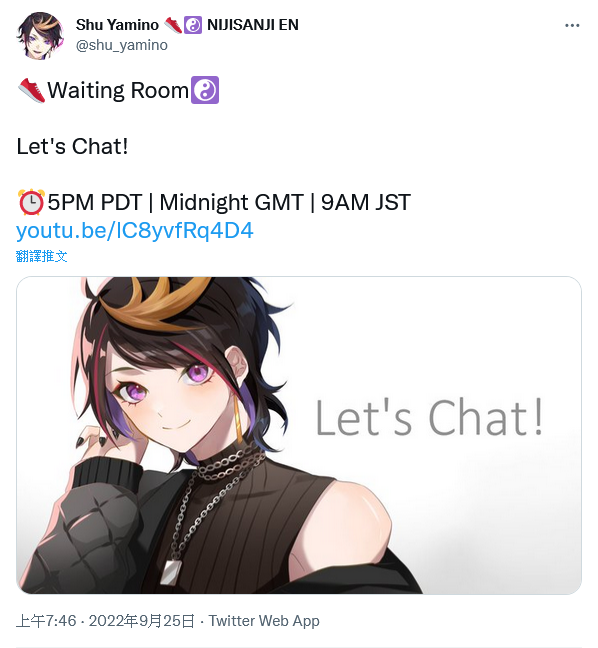Click the purple yin yang emoji after Waiting Room
598x648 pixels.
coord(205,90)
